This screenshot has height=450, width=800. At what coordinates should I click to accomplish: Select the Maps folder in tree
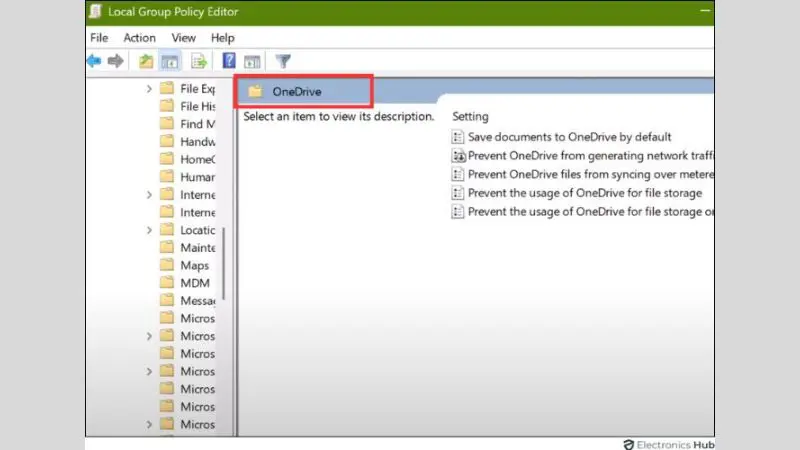tap(194, 266)
